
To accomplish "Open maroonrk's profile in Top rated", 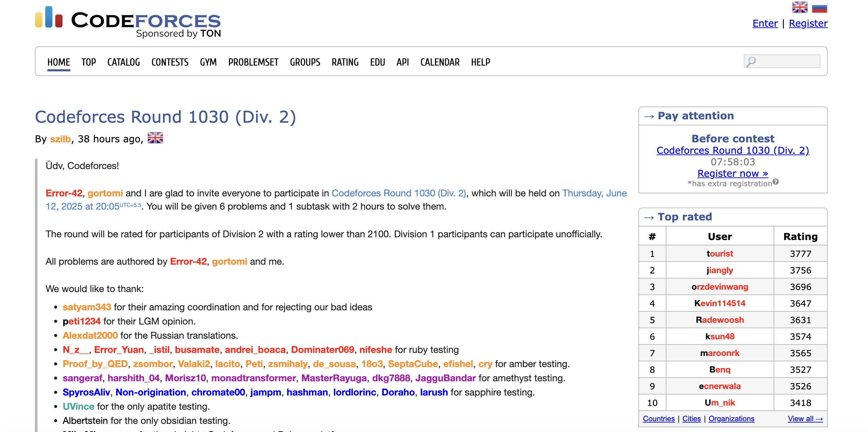I will coord(719,353).
